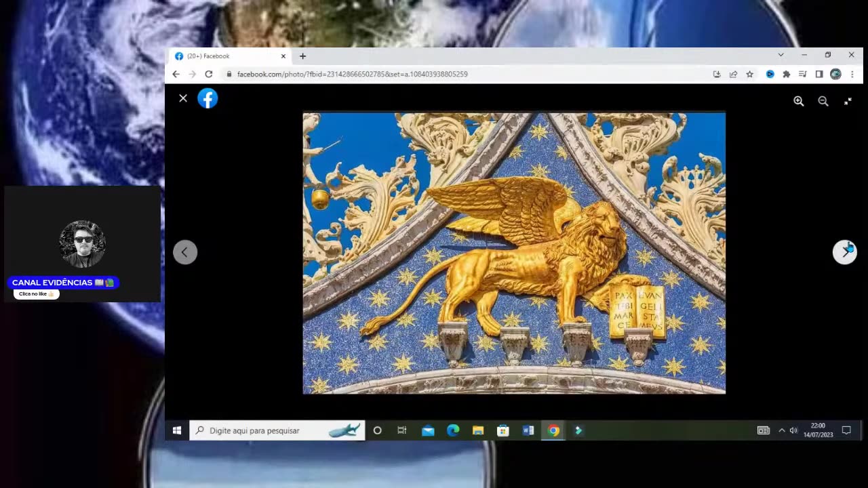Open the Chrome profile avatar

(x=835, y=74)
